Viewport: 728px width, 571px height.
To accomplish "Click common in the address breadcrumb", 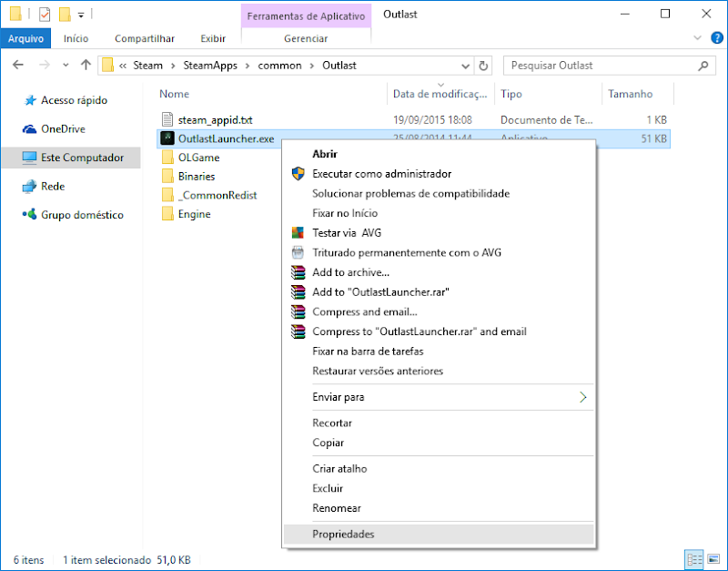I will point(279,66).
